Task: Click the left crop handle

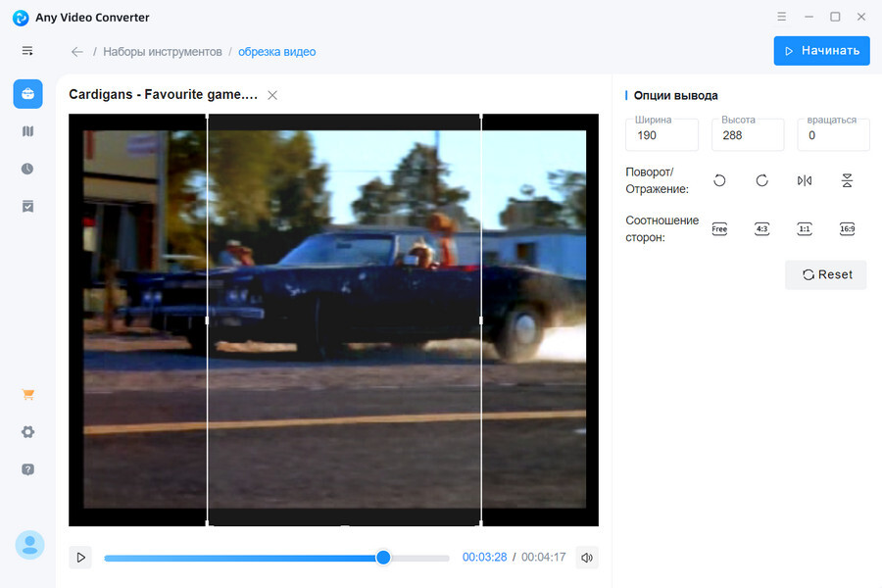Action: point(207,320)
